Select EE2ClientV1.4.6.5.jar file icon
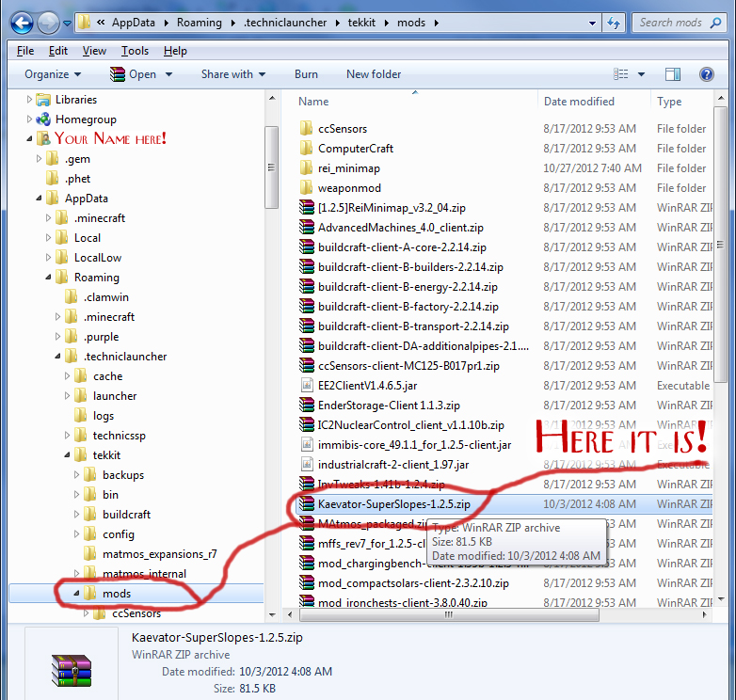 [x=307, y=385]
